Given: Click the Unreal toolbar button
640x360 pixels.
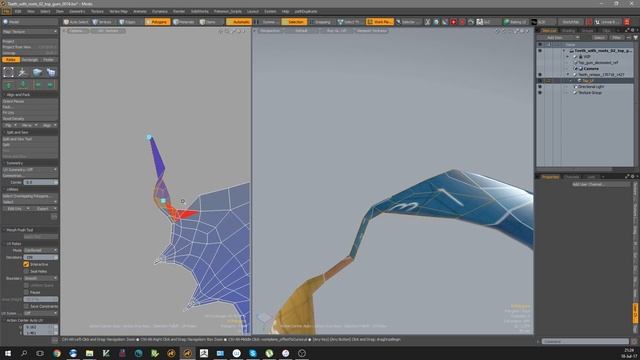Looking at the screenshot, I should point(607,22).
